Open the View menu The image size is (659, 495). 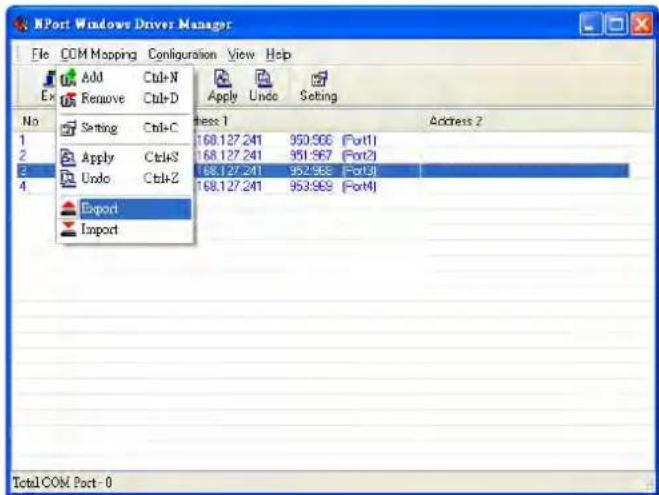tap(241, 55)
